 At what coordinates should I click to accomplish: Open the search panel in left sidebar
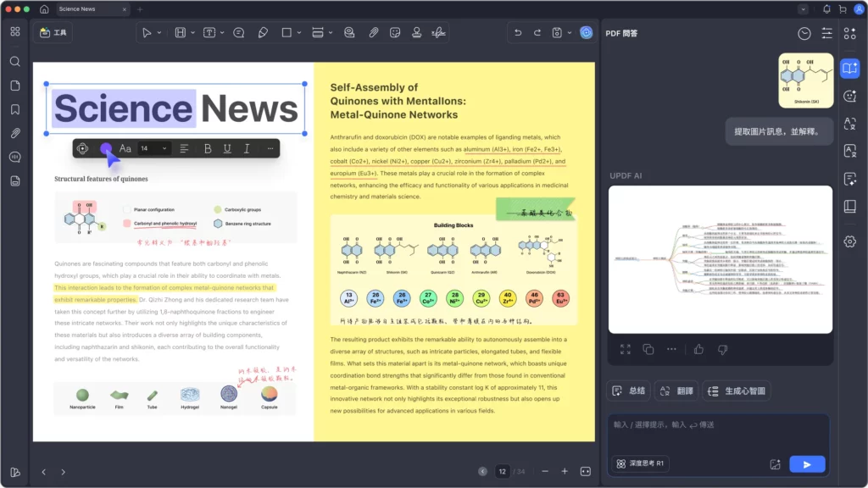[x=15, y=62]
